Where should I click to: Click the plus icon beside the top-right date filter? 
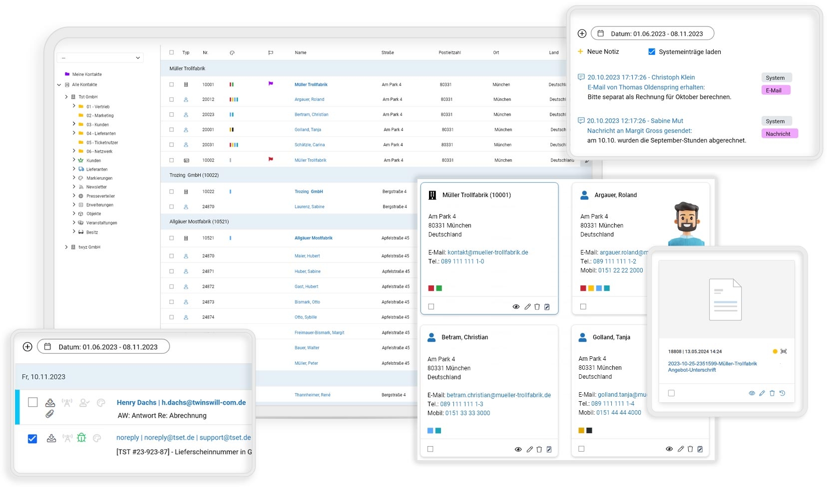click(x=582, y=33)
